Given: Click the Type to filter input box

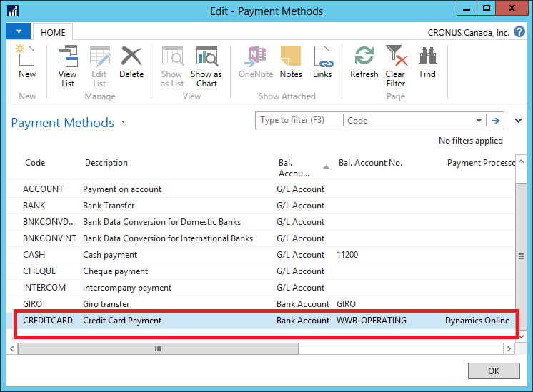Looking at the screenshot, I should [x=299, y=120].
